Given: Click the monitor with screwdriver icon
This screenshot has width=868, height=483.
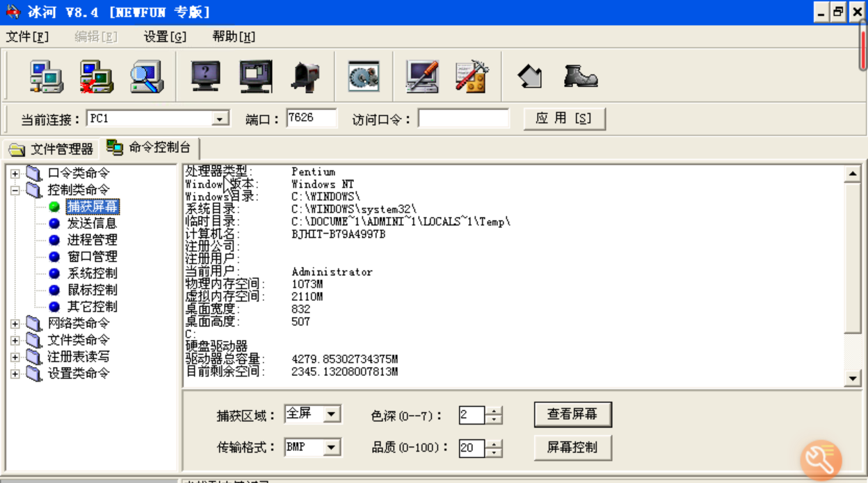Looking at the screenshot, I should pyautogui.click(x=422, y=76).
